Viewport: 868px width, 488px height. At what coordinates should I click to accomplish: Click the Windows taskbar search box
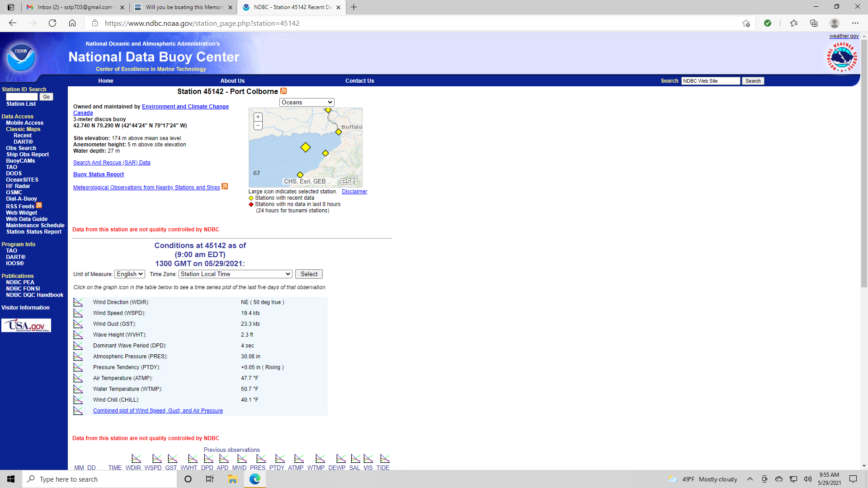tap(99, 479)
